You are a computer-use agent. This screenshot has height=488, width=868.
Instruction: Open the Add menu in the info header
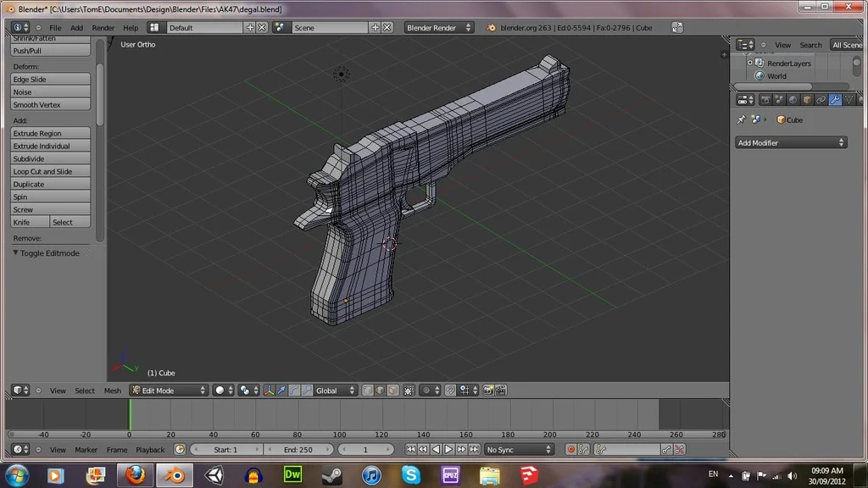tap(76, 28)
